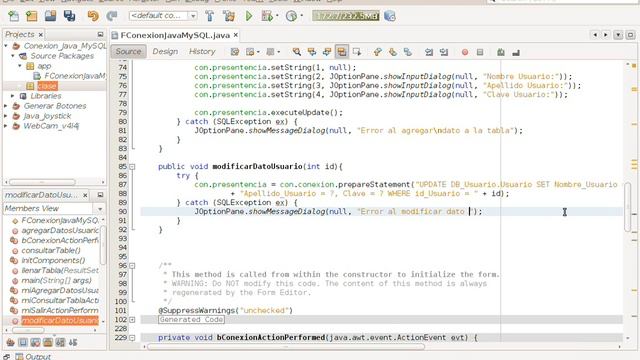The width and height of the screenshot is (640, 360).
Task: Click the Stop Macro Recording icon
Action: (x=480, y=52)
